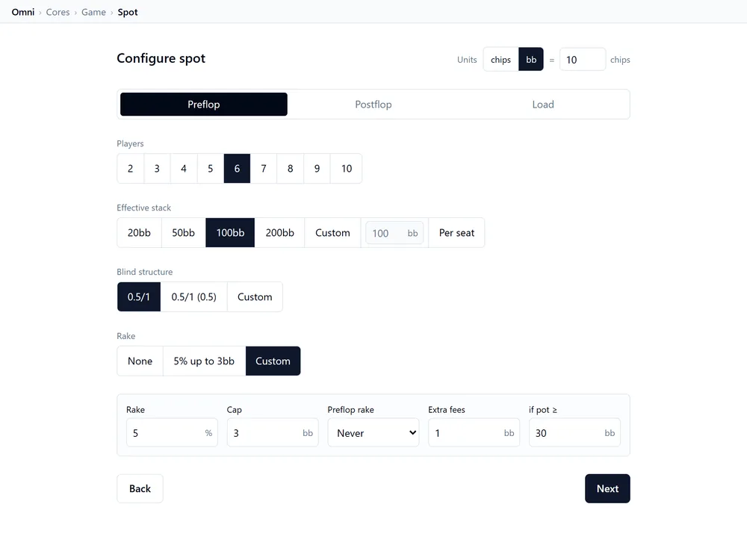This screenshot has width=747, height=560.
Task: Select the Preflop tab
Action: (203, 105)
